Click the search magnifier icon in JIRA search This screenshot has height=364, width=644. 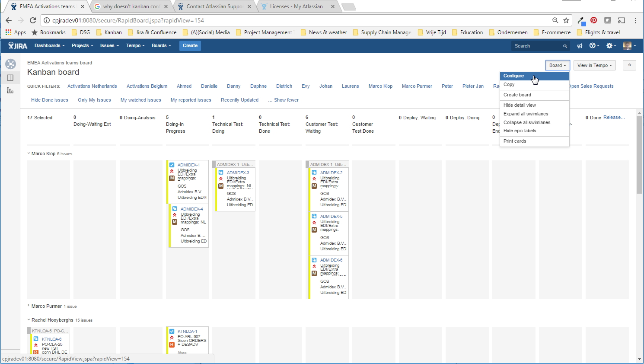click(565, 46)
